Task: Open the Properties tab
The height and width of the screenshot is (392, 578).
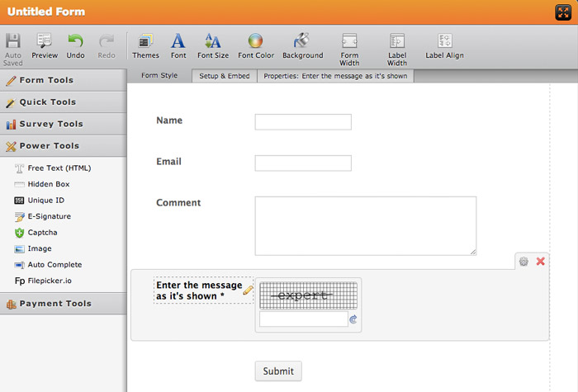Action: (335, 76)
